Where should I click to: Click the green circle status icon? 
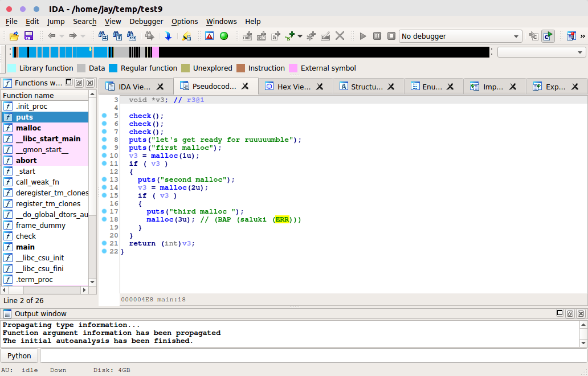(x=224, y=36)
